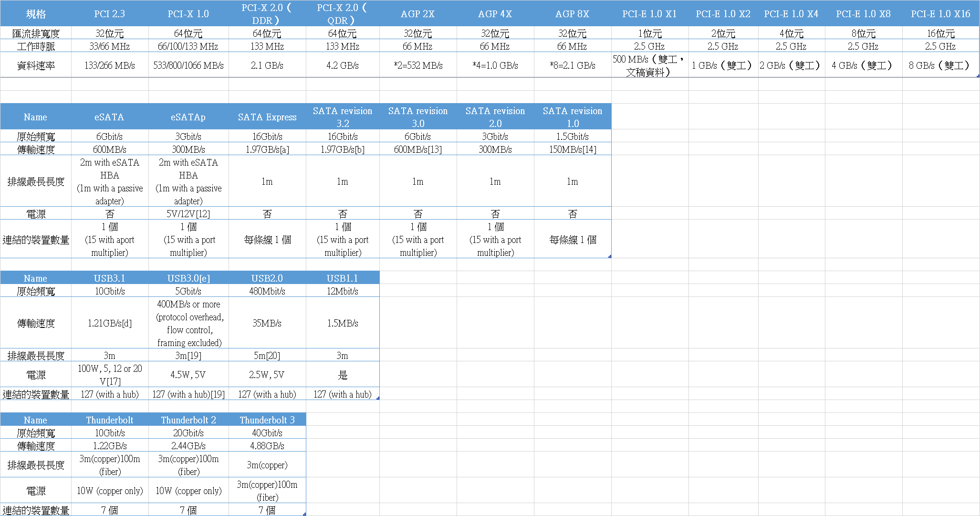This screenshot has height=516, width=980.
Task: Select the 4.88GB/s cell
Action: [x=267, y=445]
